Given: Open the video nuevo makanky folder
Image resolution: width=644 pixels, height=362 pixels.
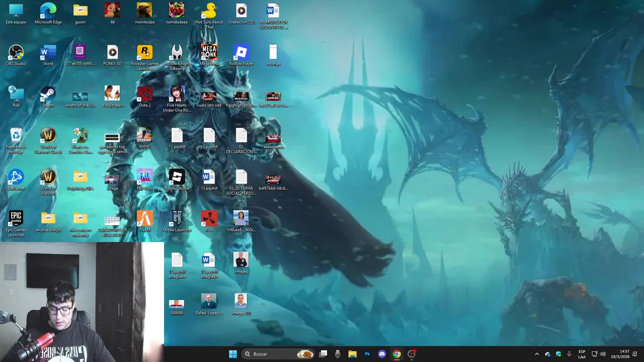Looking at the screenshot, I should [x=80, y=224].
